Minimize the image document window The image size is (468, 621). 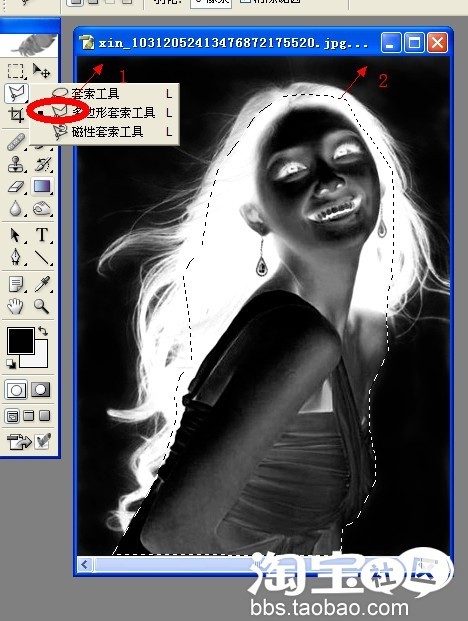[391, 42]
